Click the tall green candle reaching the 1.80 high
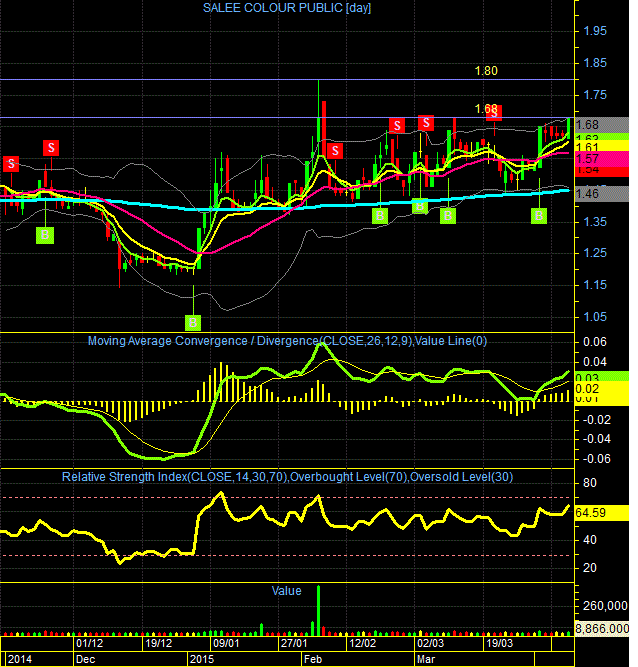The height and width of the screenshot is (667, 638). click(x=318, y=117)
